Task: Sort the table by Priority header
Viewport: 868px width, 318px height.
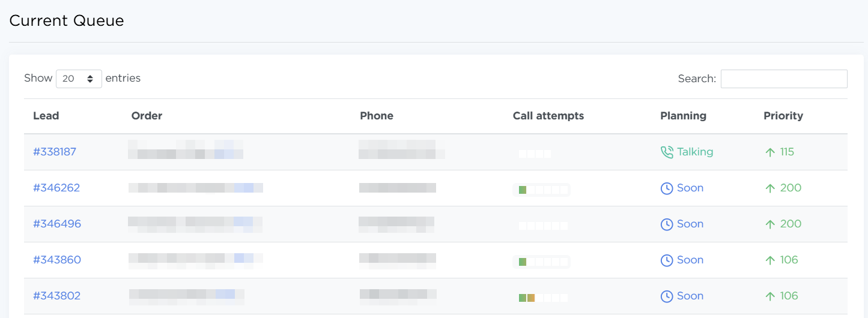Action: (x=783, y=116)
